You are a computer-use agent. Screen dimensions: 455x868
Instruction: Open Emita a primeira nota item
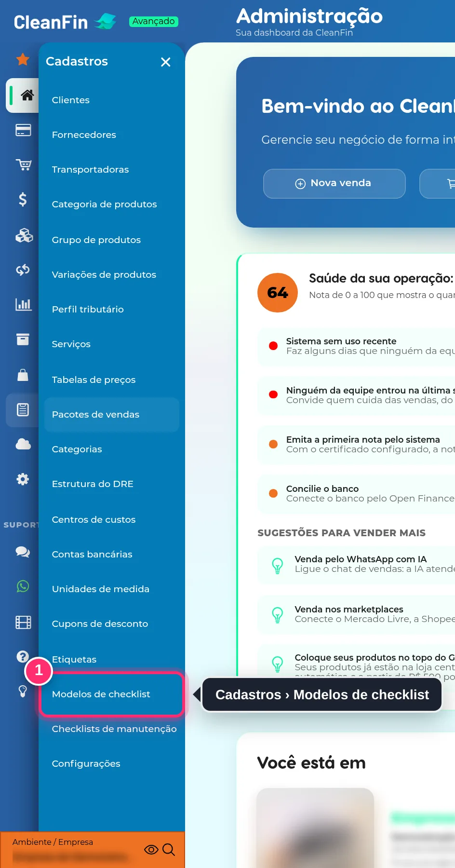pyautogui.click(x=356, y=444)
